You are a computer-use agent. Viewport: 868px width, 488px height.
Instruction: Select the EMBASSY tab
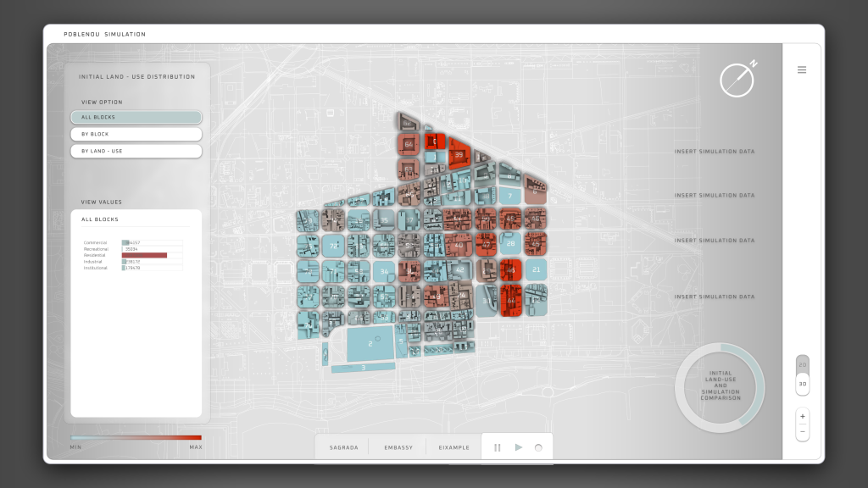[x=398, y=446]
